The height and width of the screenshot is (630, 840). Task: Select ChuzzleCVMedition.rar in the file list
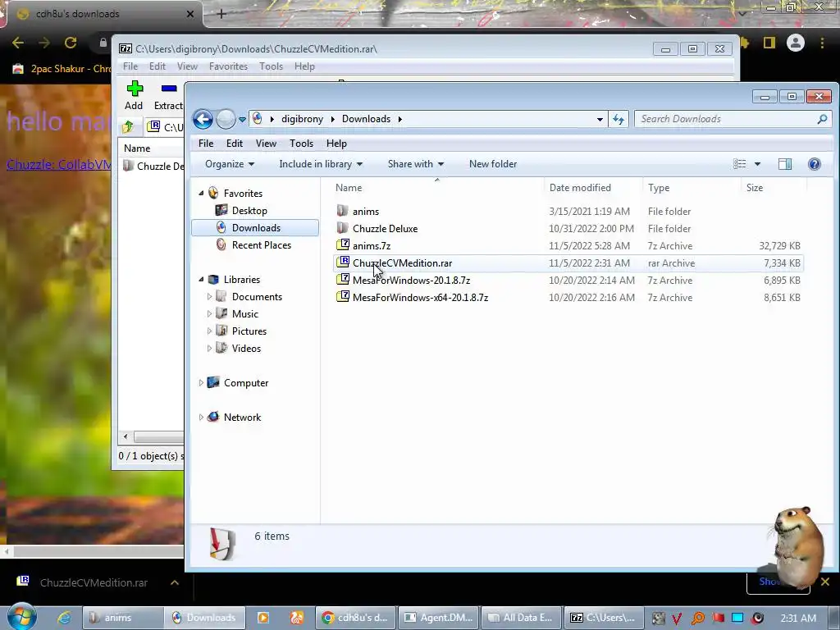568,263
